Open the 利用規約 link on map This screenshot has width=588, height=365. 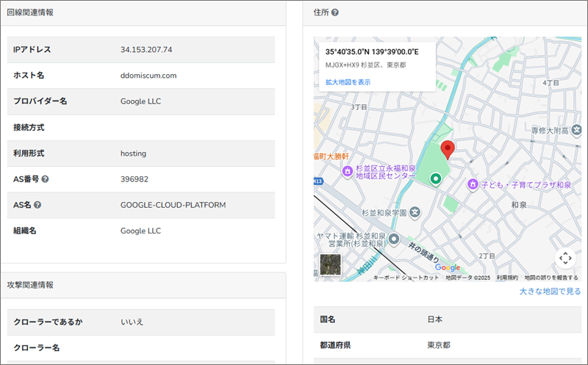click(x=506, y=278)
